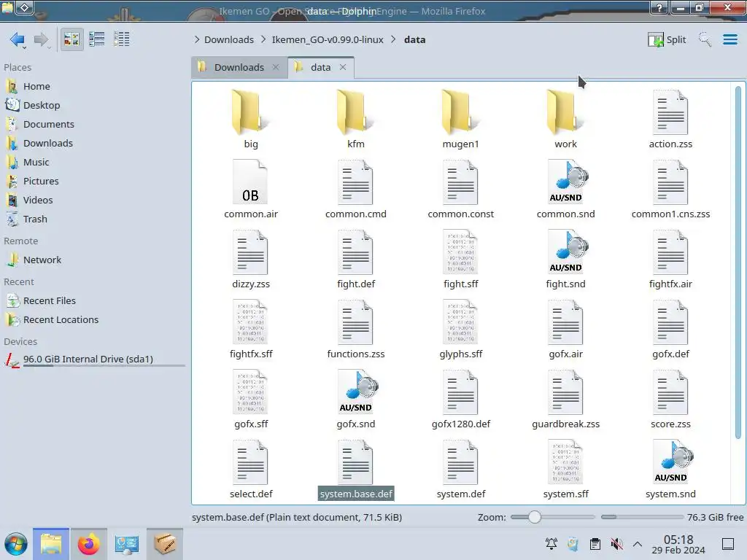Close the Downloads tab
The height and width of the screenshot is (560, 747).
(276, 68)
